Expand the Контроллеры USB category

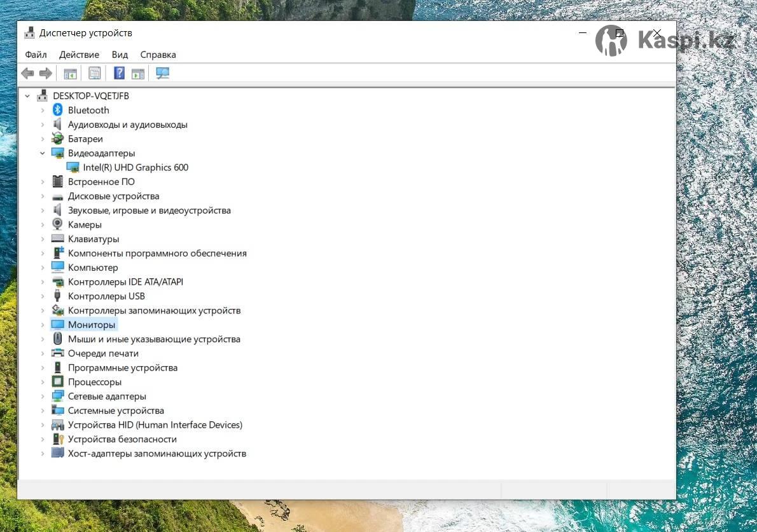pos(43,296)
